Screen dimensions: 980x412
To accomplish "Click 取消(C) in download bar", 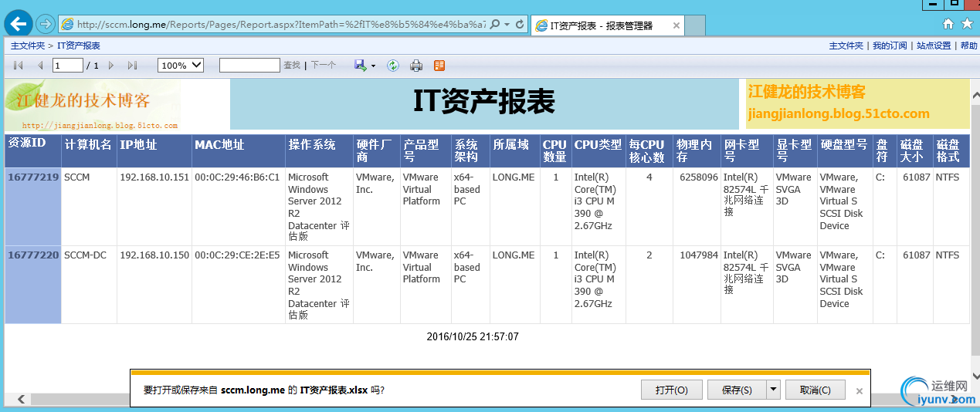I will coord(816,390).
